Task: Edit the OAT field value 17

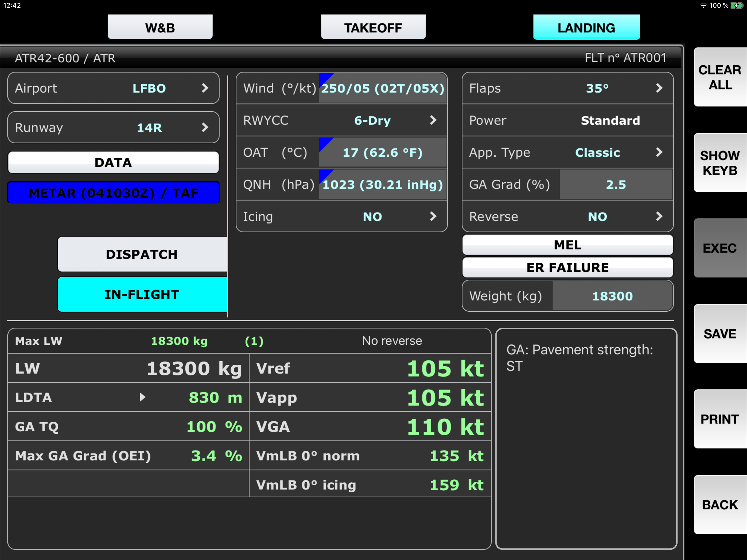Action: pos(383,152)
